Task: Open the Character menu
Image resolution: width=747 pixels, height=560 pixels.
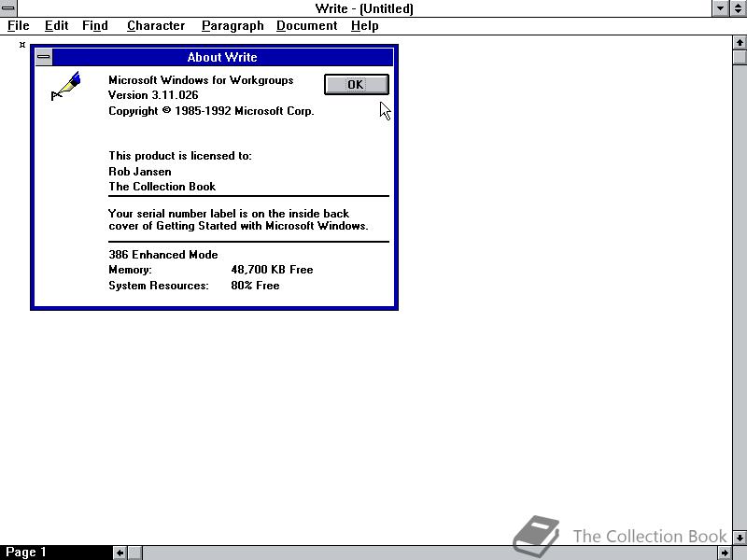Action: click(x=156, y=26)
